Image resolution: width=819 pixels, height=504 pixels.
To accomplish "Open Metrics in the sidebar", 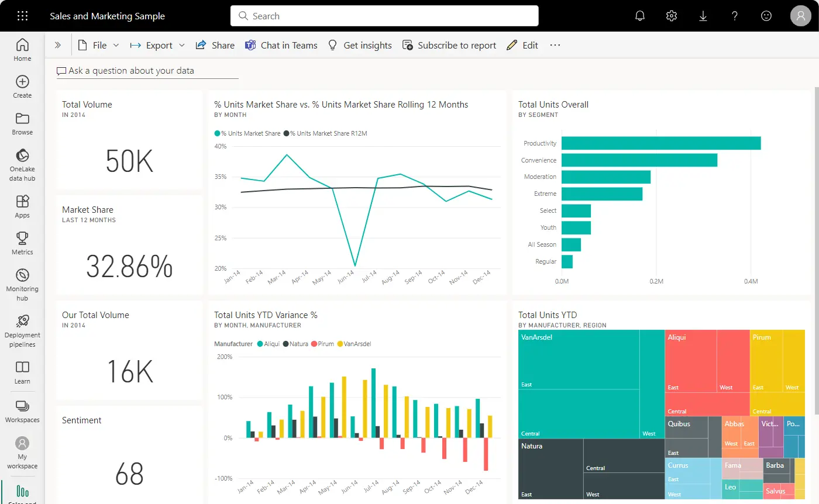I will [x=22, y=243].
